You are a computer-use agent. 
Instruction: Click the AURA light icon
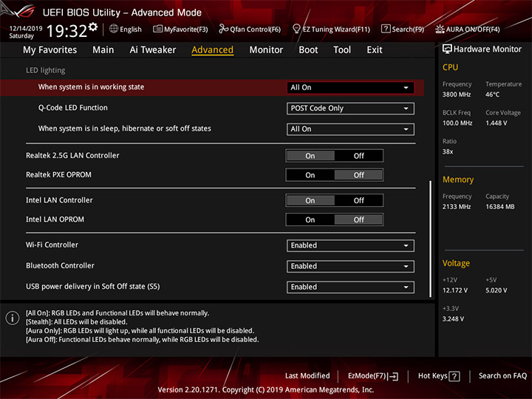click(440, 29)
